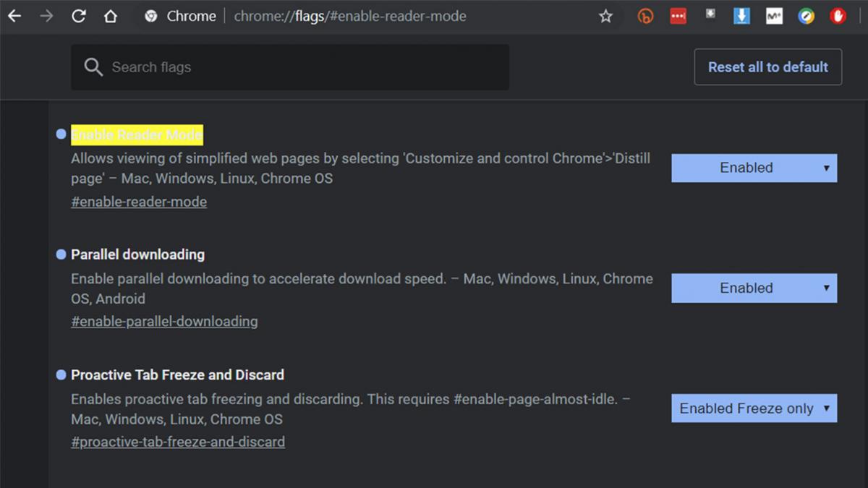
Task: Open the #enable-reader-mode link
Action: (138, 202)
